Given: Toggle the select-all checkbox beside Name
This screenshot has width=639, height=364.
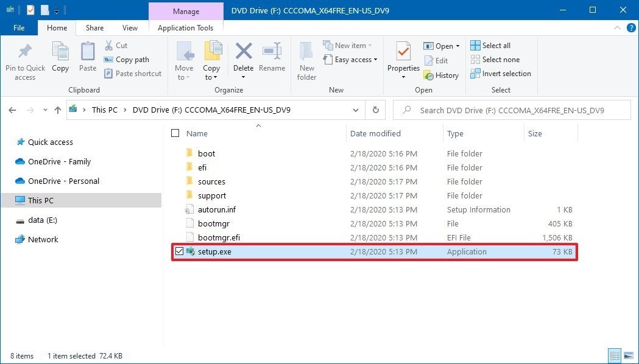Looking at the screenshot, I should pos(175,133).
